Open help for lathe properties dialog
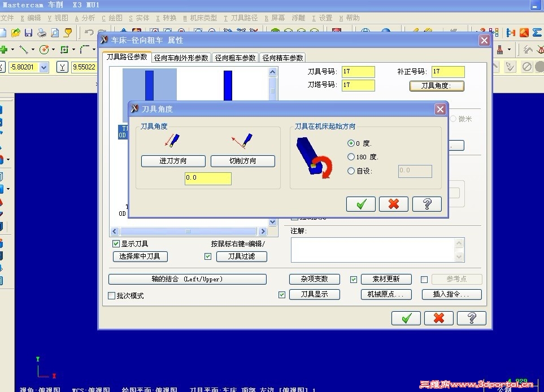The height and width of the screenshot is (392, 544). (x=472, y=318)
